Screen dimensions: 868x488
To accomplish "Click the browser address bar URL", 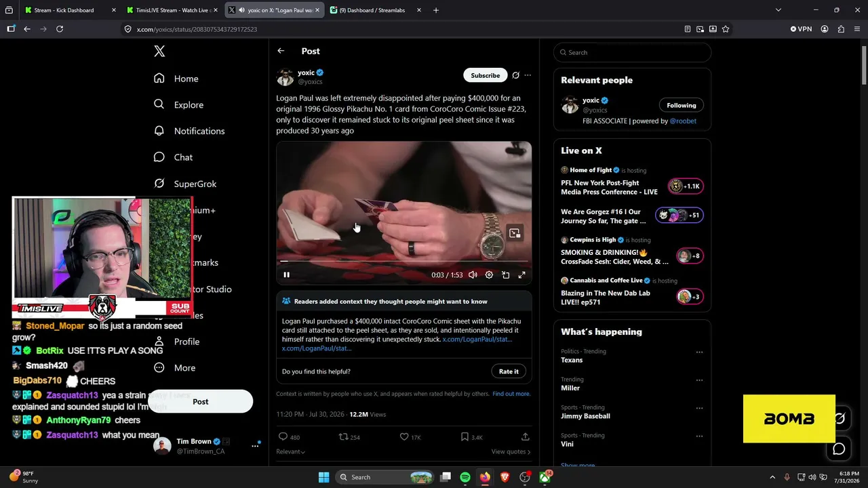I will 197,29.
